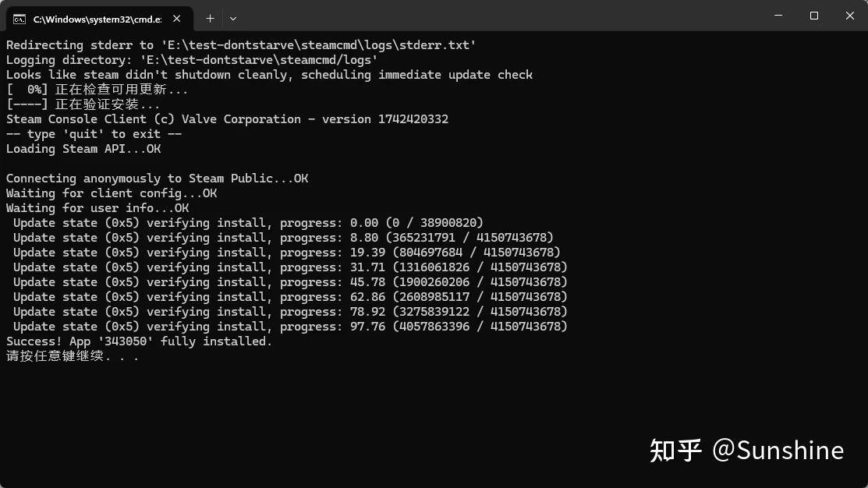The image size is (868, 488).
Task: Close the terminal window
Action: 850,16
